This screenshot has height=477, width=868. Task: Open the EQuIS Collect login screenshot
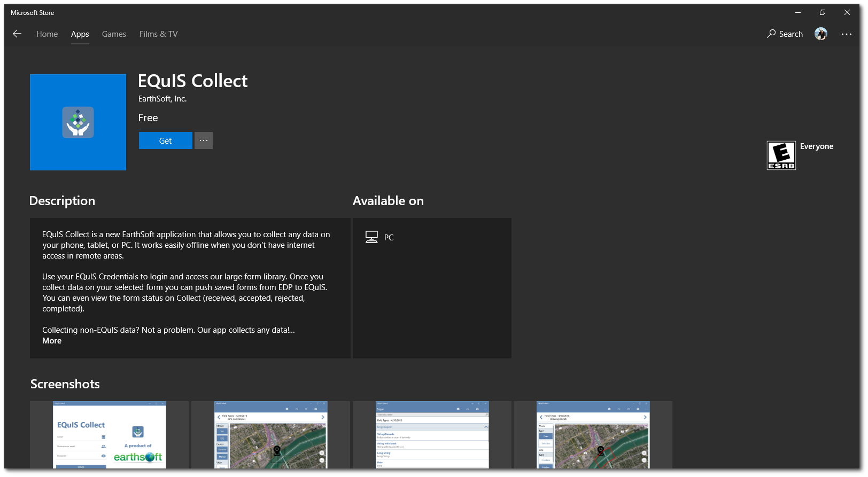click(x=110, y=435)
